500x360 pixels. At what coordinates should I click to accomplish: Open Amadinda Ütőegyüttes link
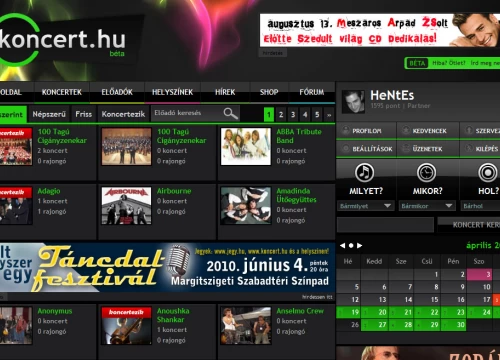tap(296, 195)
